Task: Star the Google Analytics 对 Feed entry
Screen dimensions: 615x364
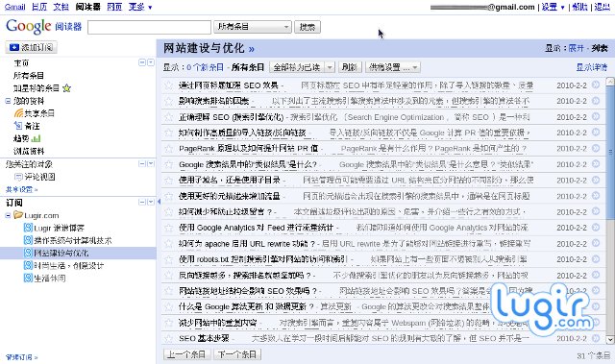Action: coord(169,228)
